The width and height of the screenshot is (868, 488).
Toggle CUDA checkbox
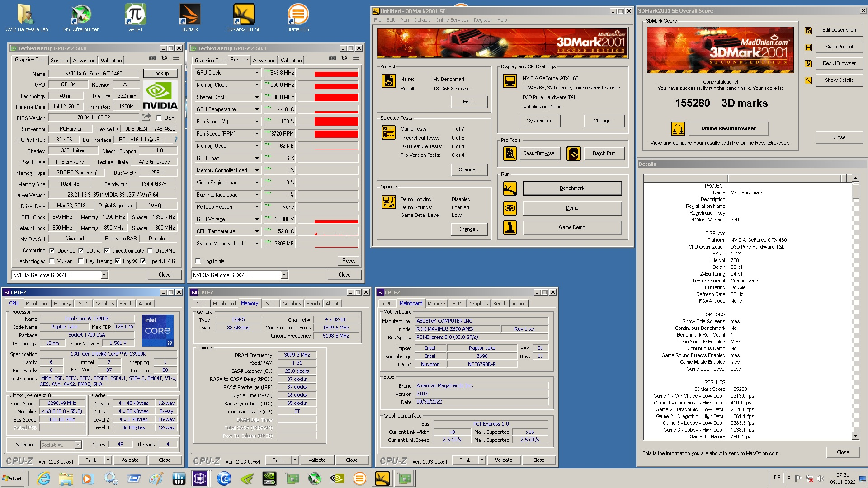tap(81, 250)
